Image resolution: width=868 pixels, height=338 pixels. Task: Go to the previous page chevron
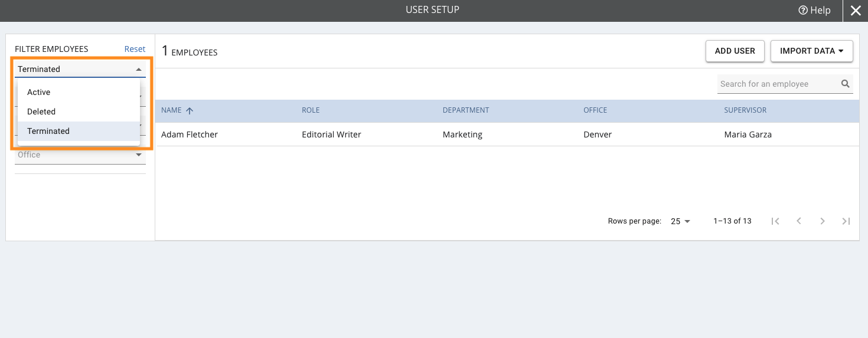tap(799, 221)
